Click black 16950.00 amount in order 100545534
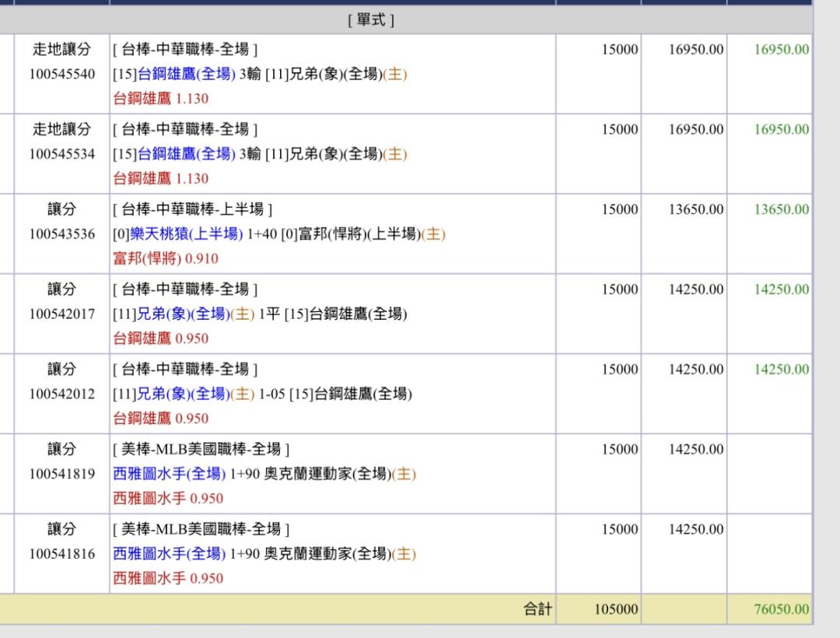The width and height of the screenshot is (840, 638). pyautogui.click(x=696, y=129)
